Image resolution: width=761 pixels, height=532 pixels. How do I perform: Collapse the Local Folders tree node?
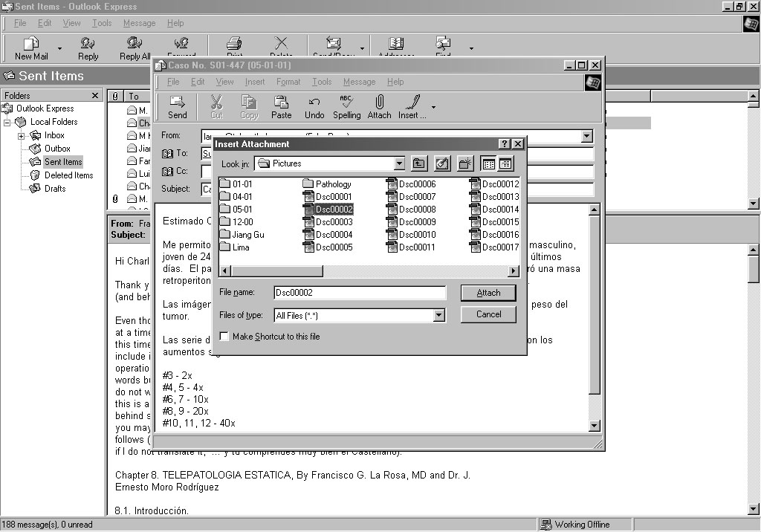(x=8, y=123)
